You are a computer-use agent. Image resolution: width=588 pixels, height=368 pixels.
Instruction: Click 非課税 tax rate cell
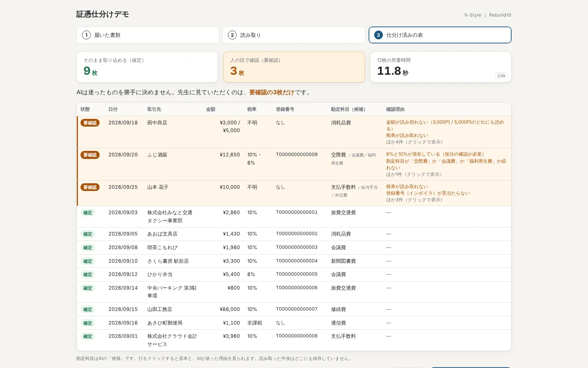(x=255, y=323)
